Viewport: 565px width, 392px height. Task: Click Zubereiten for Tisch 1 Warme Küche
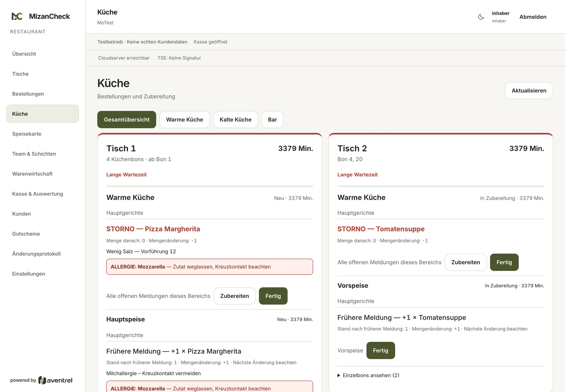(234, 296)
